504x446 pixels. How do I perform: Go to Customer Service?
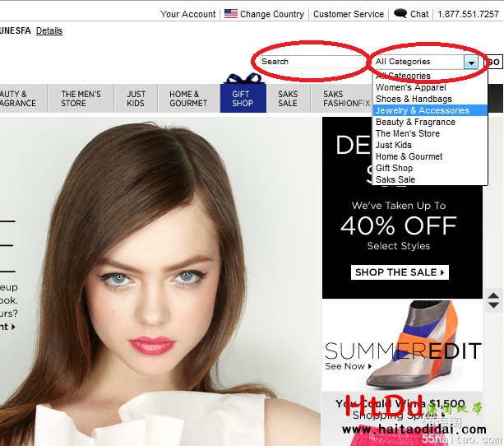349,14
